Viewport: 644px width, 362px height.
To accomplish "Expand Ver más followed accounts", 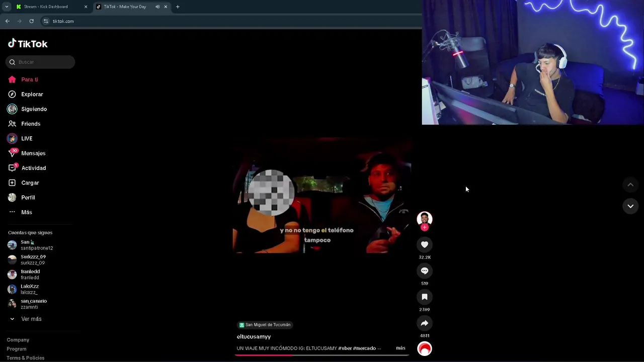I will coord(26,319).
